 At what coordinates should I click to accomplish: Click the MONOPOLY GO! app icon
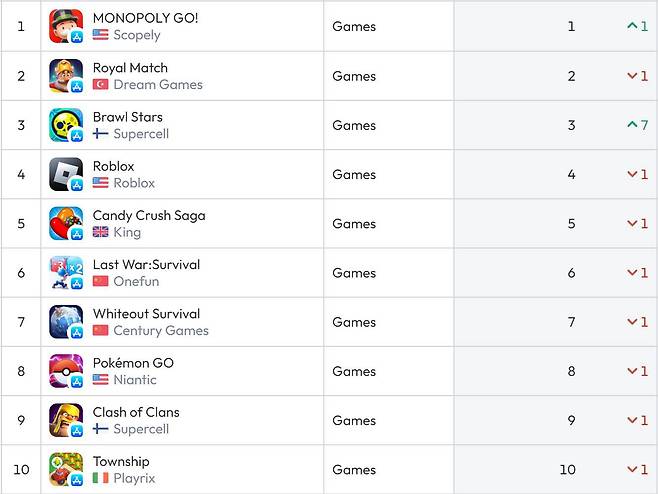tap(66, 26)
